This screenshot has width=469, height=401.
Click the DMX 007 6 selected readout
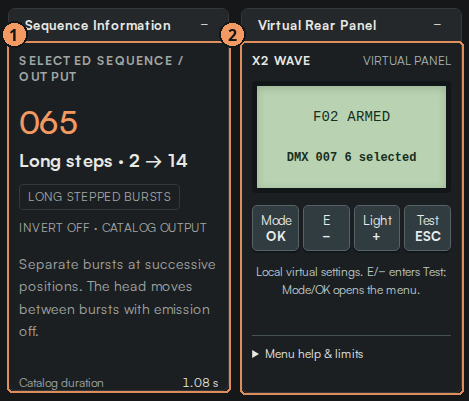(x=351, y=157)
